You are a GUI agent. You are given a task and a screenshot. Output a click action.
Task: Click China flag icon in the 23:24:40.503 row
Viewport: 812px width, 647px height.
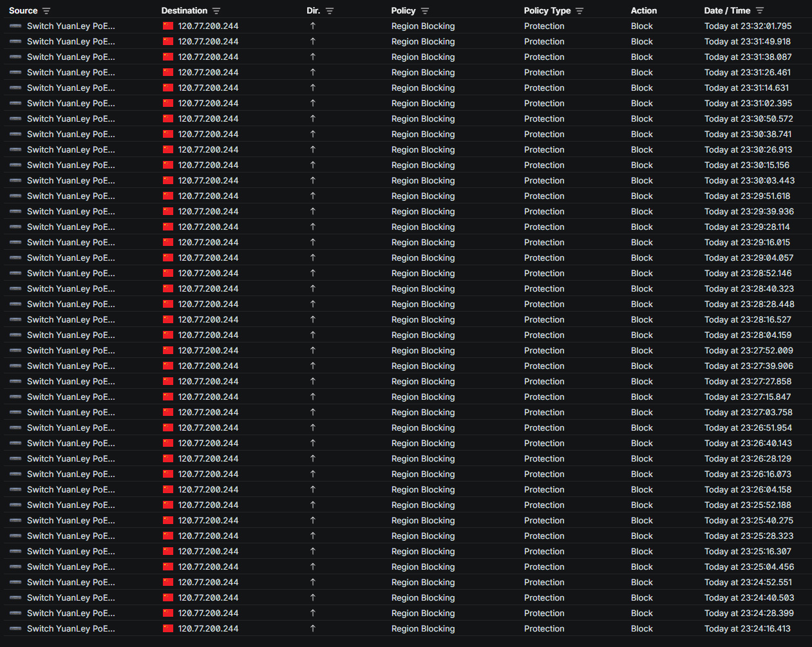pyautogui.click(x=168, y=598)
